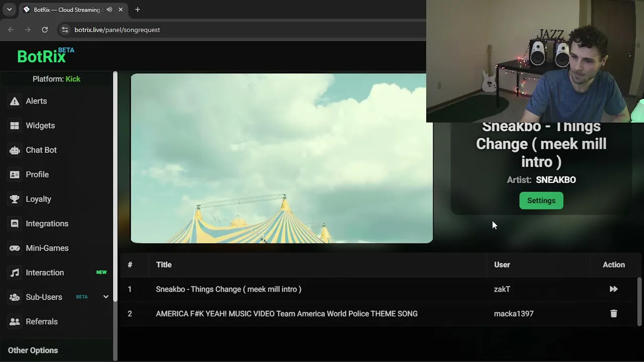Select the Sneakbo - Things Change queue title
644x362 pixels.
pos(228,289)
